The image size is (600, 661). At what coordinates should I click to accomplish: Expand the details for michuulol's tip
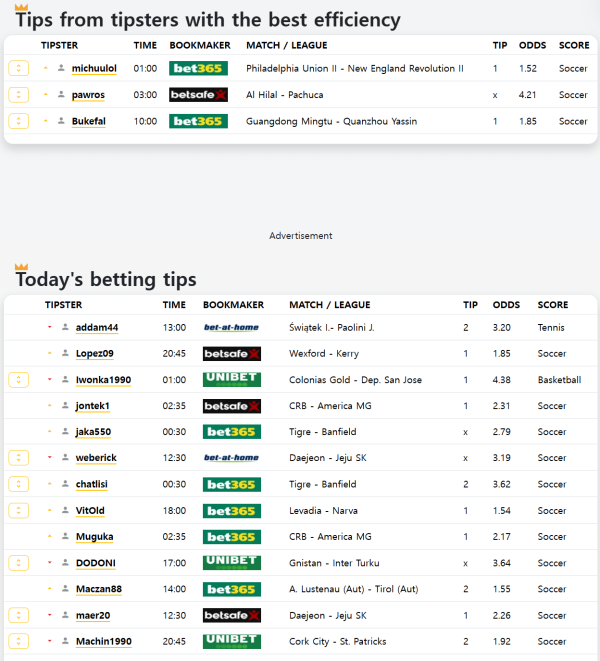pos(18,68)
